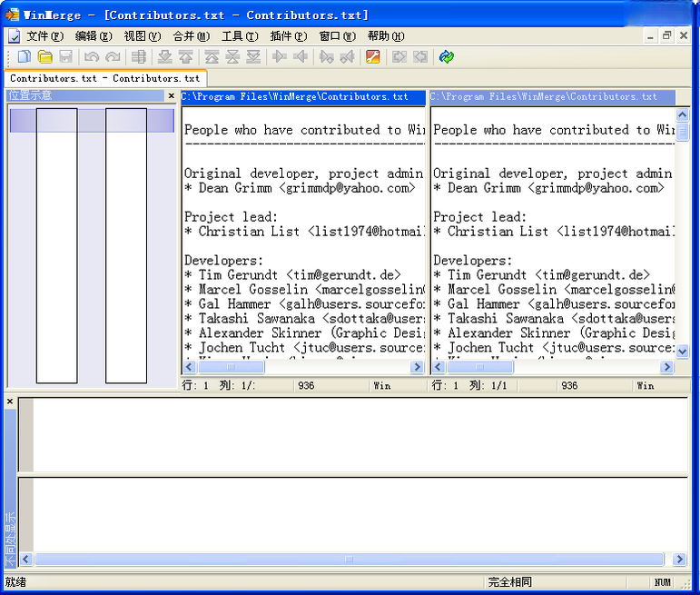Click the green Refresh toolbar icon
Screen dimensions: 700x595
point(447,56)
